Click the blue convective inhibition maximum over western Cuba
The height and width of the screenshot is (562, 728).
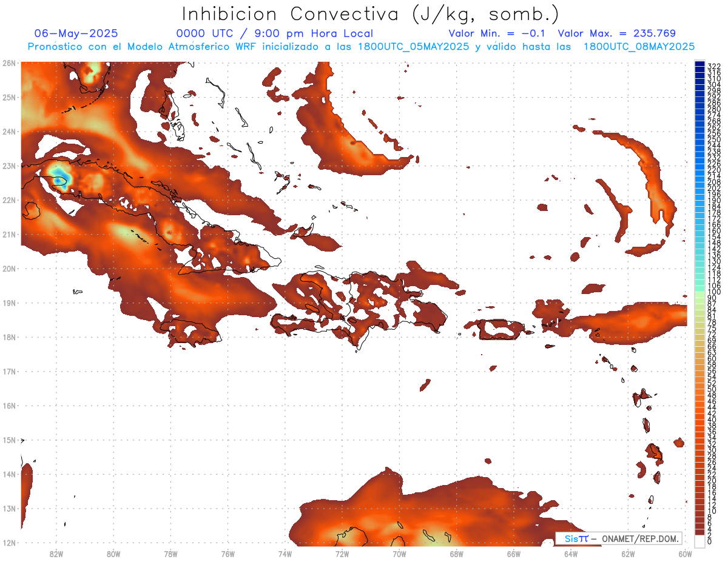tap(59, 179)
